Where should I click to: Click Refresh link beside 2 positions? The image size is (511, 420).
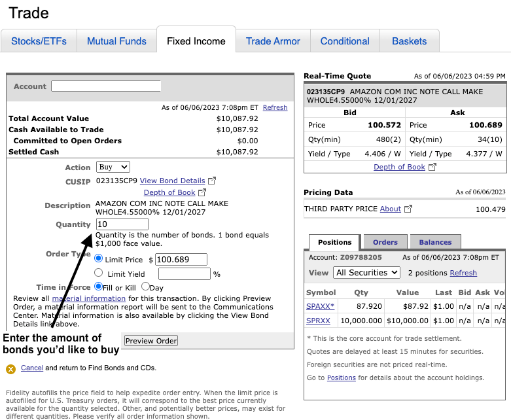463,273
